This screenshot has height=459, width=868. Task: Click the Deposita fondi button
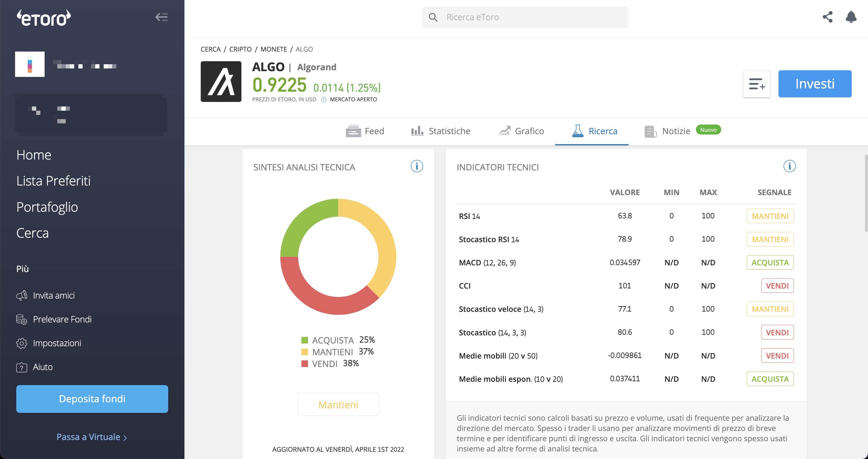[92, 399]
